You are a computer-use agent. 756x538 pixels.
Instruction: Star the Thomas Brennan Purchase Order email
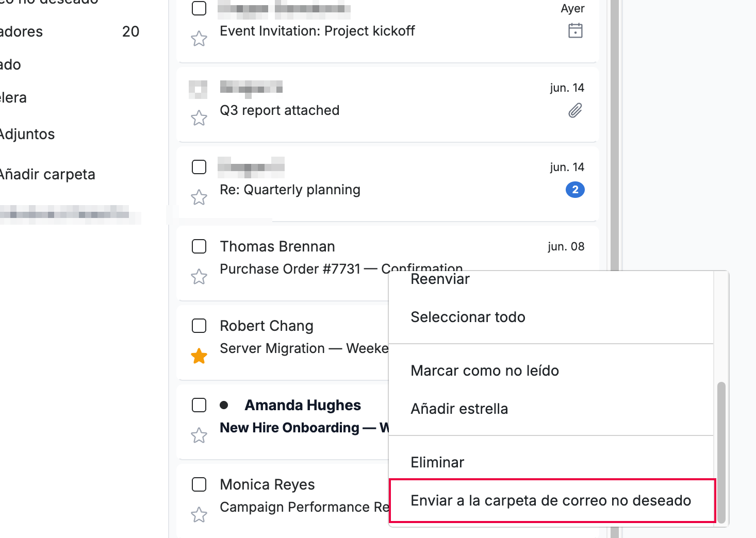click(199, 277)
